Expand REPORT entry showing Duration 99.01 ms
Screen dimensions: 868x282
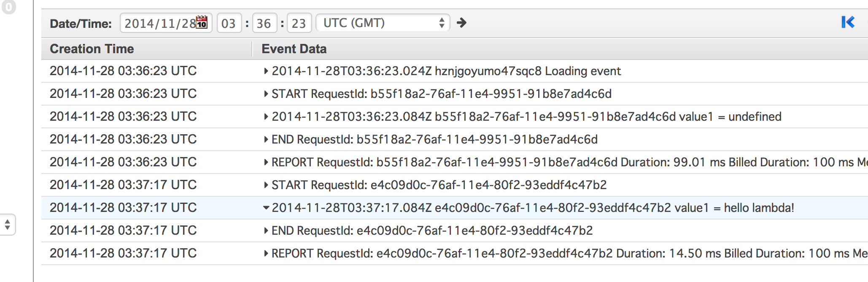tap(266, 162)
